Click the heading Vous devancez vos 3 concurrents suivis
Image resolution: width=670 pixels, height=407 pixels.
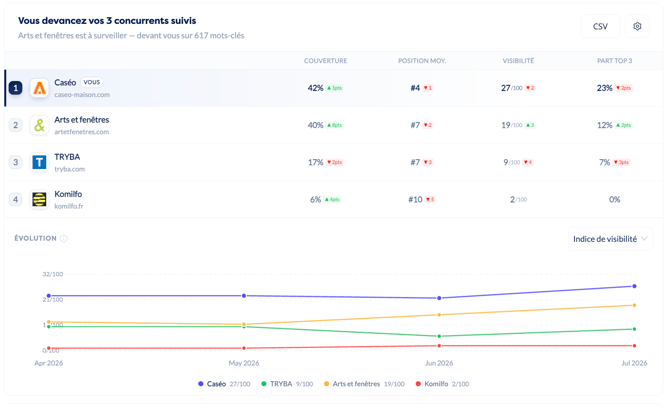tap(107, 20)
